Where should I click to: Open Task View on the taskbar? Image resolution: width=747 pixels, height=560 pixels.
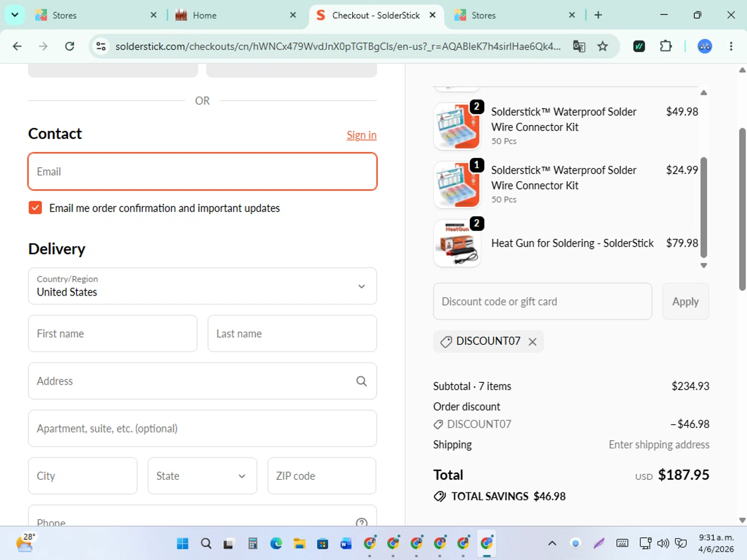coord(229,544)
